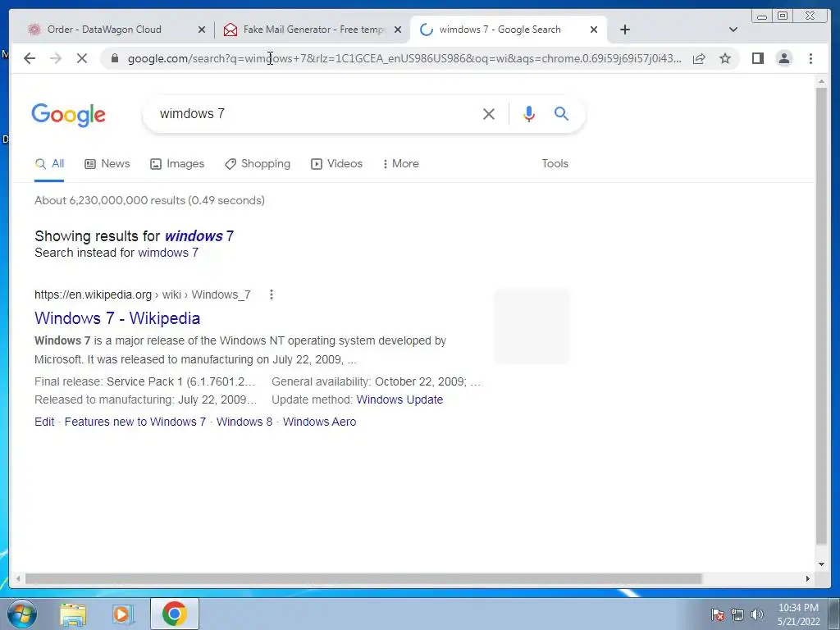Image resolution: width=840 pixels, height=630 pixels.
Task: Click the Show desktop button
Action: tap(834, 614)
